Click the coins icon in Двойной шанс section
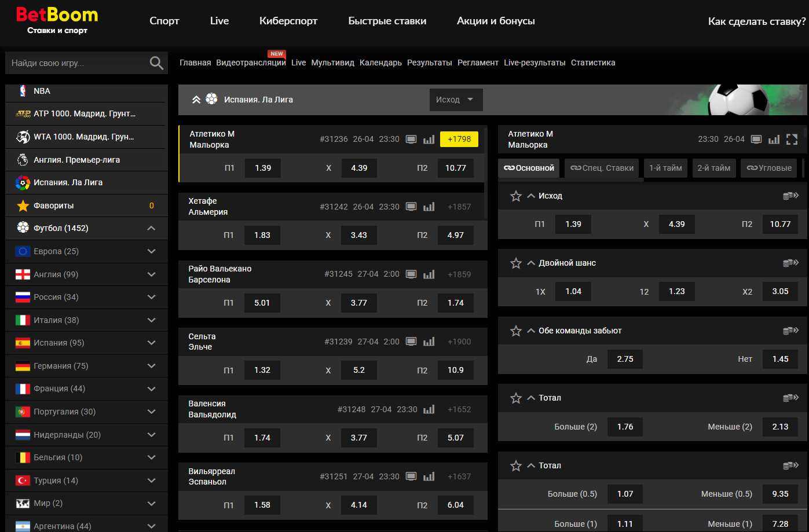809x532 pixels. coord(790,263)
